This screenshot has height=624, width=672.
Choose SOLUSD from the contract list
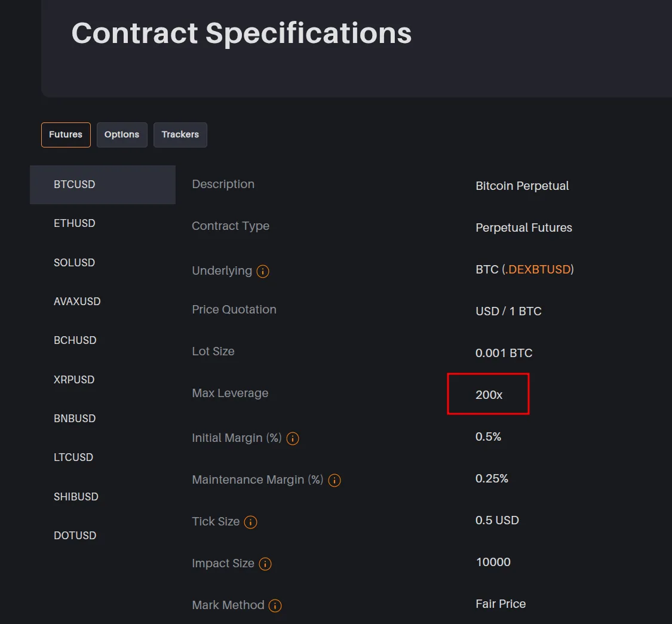75,263
